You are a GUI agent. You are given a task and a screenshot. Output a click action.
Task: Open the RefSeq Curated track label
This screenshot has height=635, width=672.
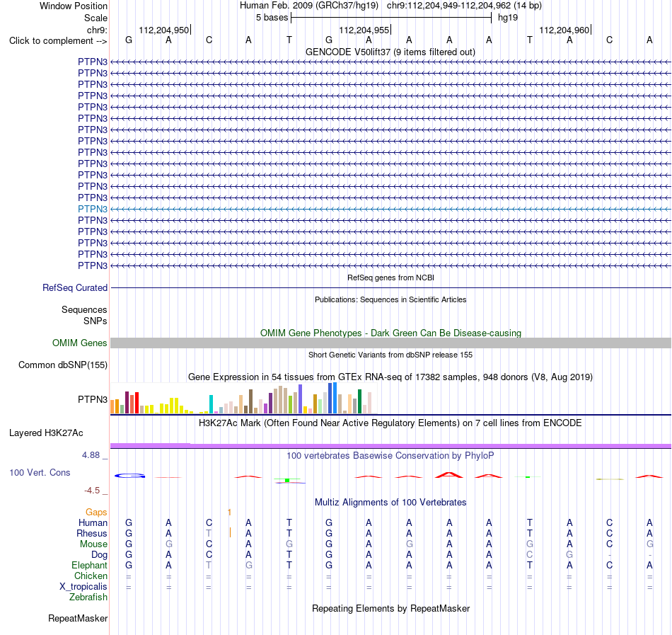click(75, 287)
